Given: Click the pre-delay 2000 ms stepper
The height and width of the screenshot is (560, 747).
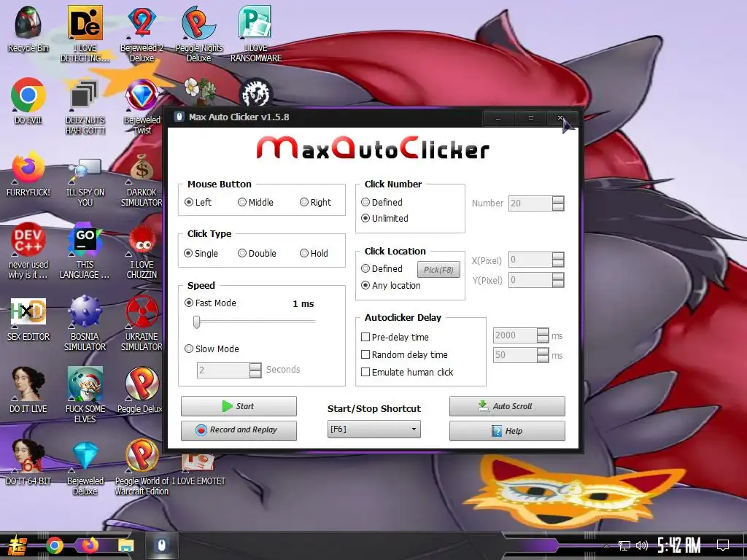Looking at the screenshot, I should pos(543,335).
